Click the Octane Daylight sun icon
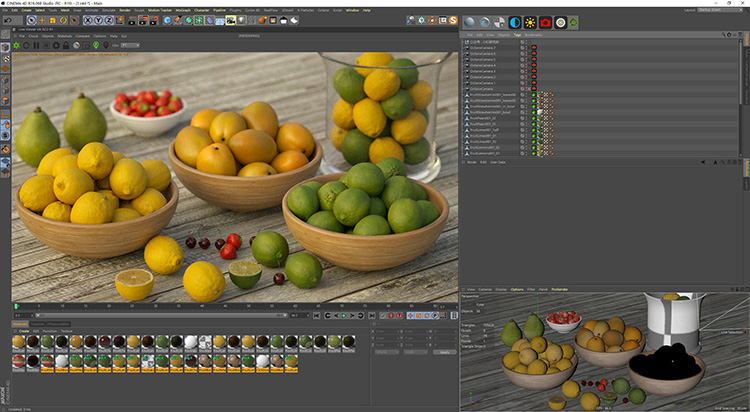 [530, 22]
